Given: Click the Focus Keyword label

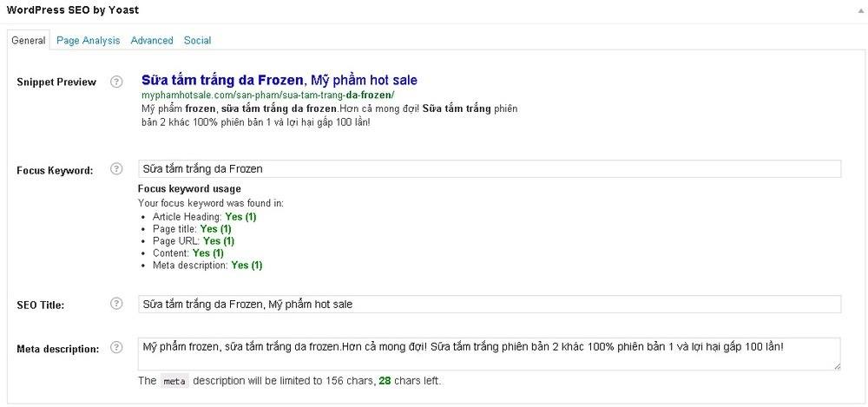Looking at the screenshot, I should point(55,171).
